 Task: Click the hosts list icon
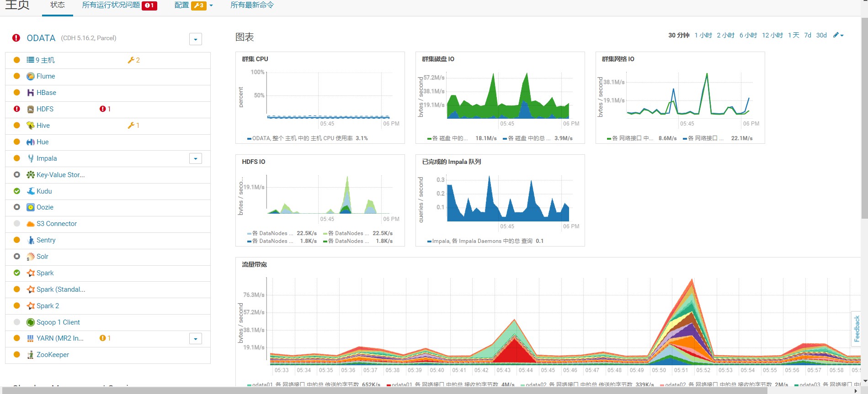pyautogui.click(x=30, y=60)
